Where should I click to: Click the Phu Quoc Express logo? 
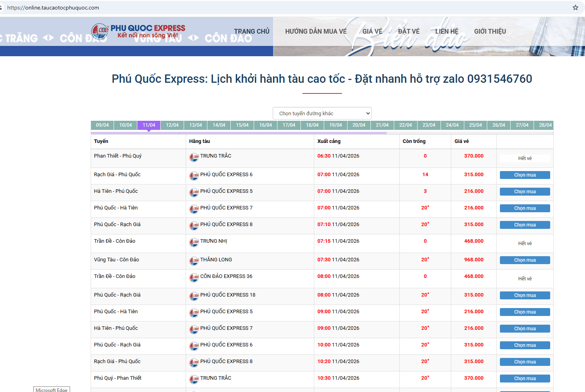138,31
